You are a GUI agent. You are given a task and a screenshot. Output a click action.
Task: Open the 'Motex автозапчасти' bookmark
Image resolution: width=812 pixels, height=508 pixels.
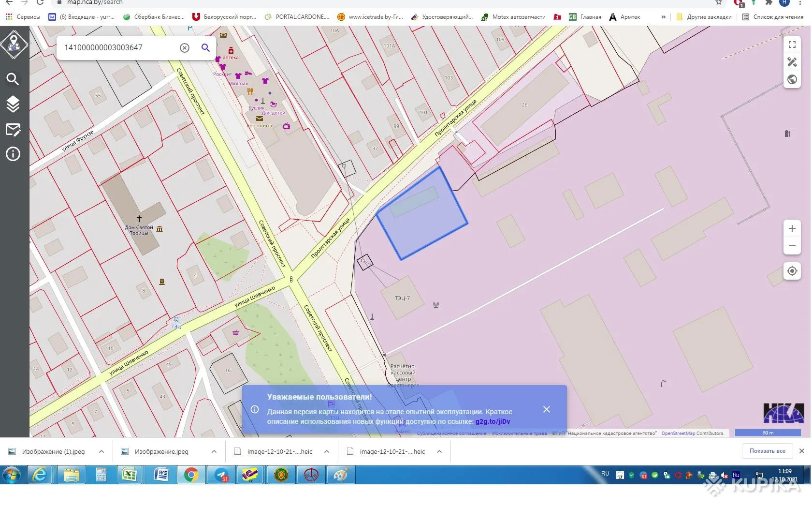[513, 17]
